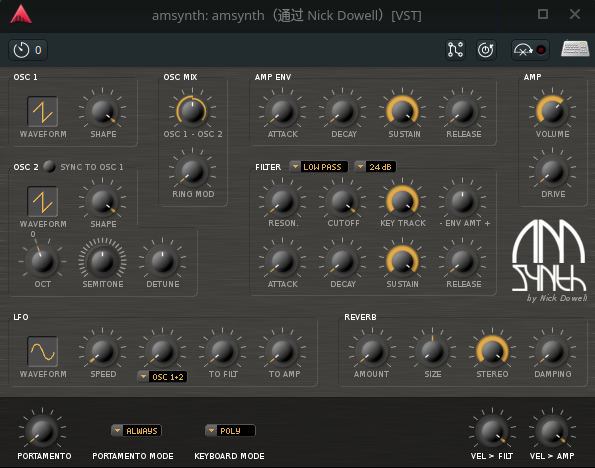Click the OSC 1 SHAPE knob
The width and height of the screenshot is (595, 468).
[102, 111]
